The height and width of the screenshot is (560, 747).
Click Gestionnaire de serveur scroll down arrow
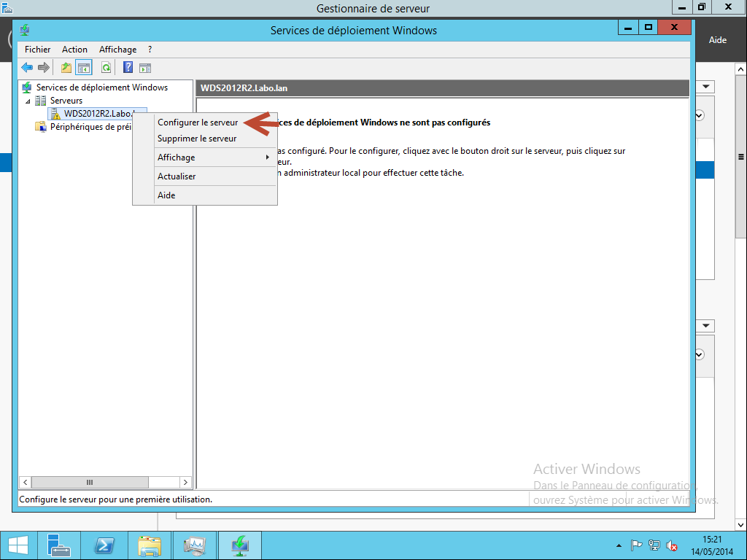coord(741,525)
